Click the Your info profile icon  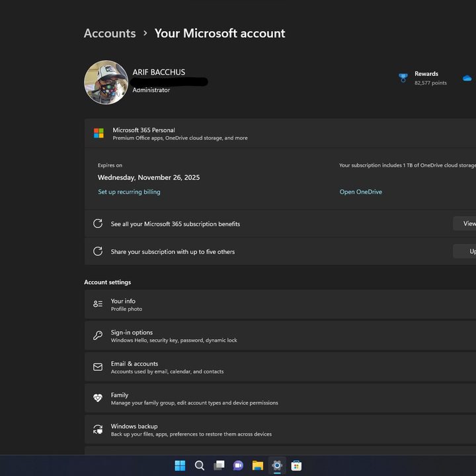click(x=98, y=304)
